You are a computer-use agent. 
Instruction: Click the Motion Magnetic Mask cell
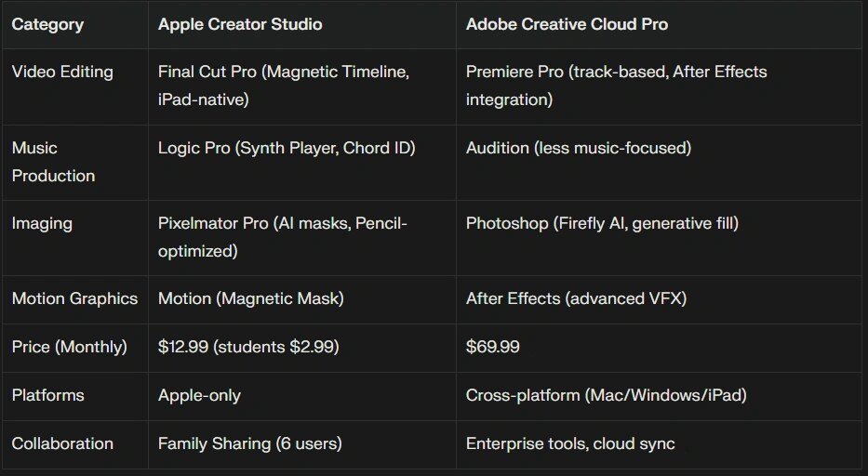pos(250,298)
